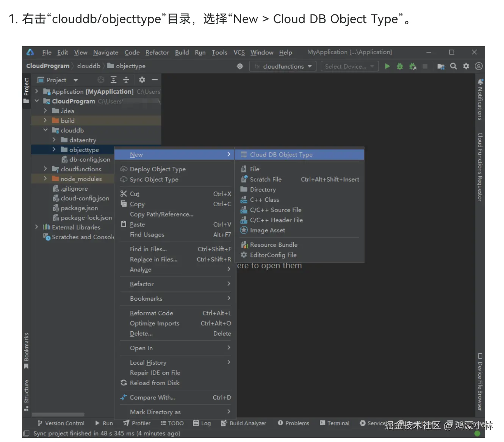Expand the Application [MyApplication] node

[x=36, y=91]
